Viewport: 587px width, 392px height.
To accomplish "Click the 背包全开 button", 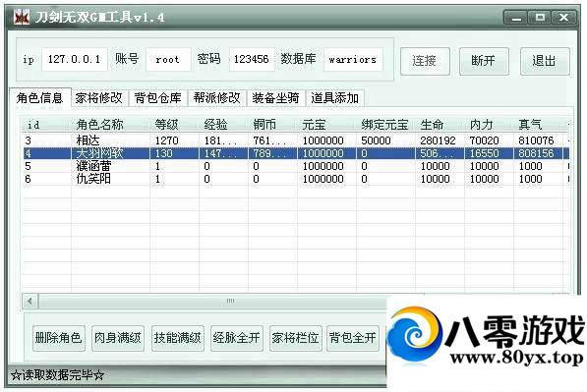I will coord(353,338).
